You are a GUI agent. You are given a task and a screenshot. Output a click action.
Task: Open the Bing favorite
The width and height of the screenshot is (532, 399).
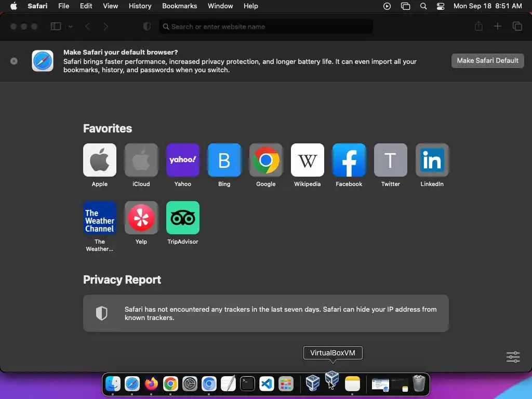tap(224, 160)
